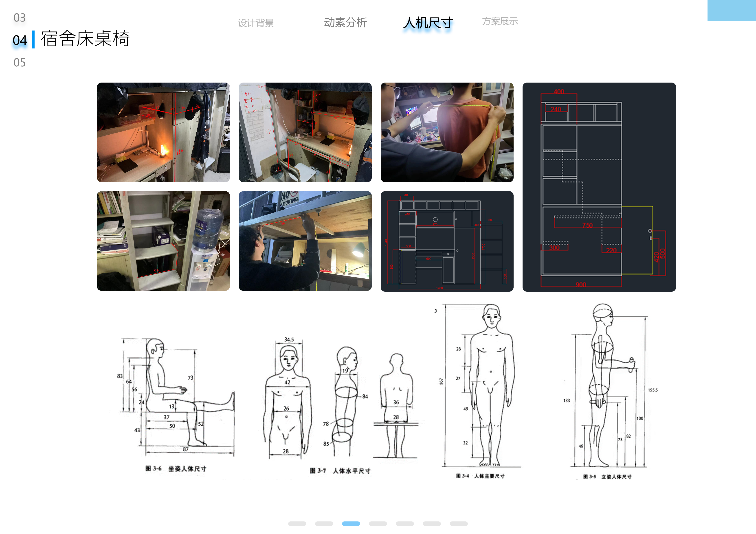The width and height of the screenshot is (756, 534).
Task: Jump to section 03 in sidebar
Action: pyautogui.click(x=20, y=18)
